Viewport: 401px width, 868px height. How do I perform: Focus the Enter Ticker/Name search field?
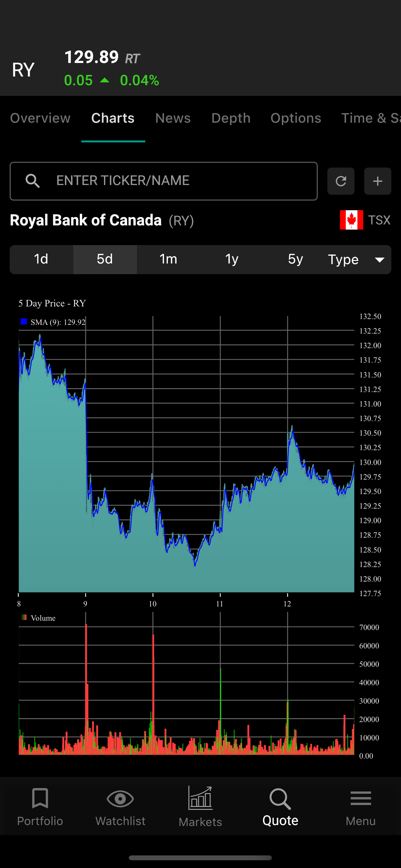(x=163, y=181)
